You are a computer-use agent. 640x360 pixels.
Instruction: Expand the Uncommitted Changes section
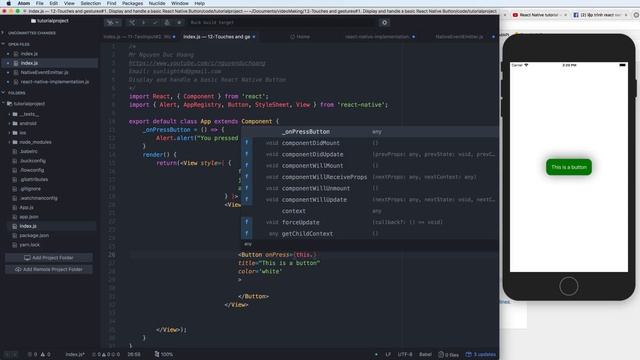(x=32, y=33)
